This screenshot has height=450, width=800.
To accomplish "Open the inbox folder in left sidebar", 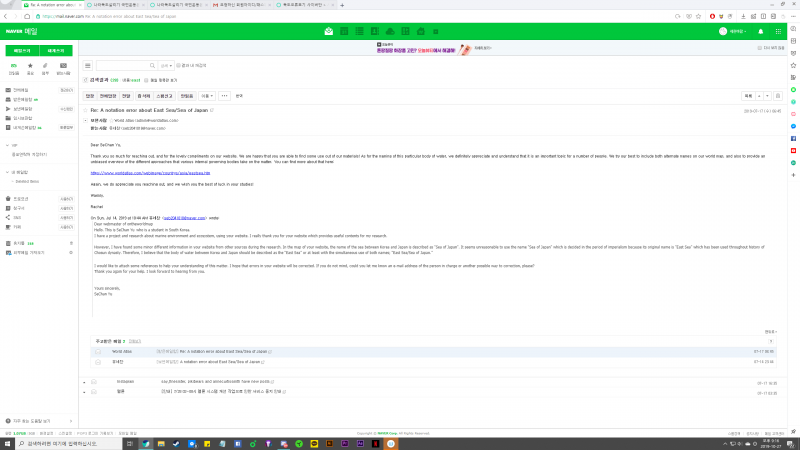I will [x=23, y=100].
